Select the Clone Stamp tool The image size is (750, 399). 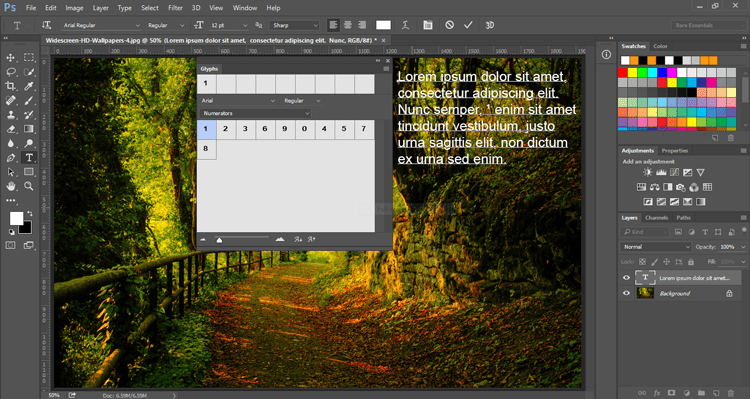(10, 115)
